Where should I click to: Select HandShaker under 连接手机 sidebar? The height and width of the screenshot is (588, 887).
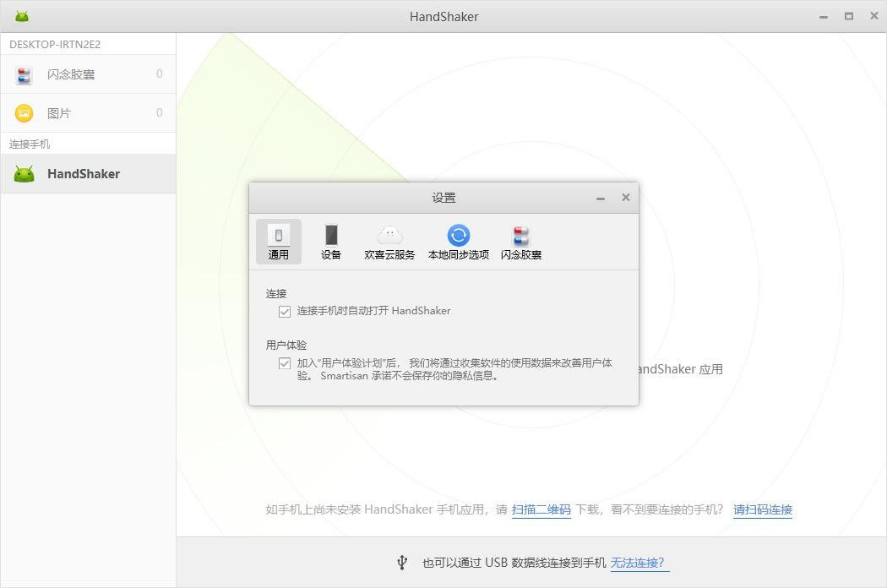[88, 174]
